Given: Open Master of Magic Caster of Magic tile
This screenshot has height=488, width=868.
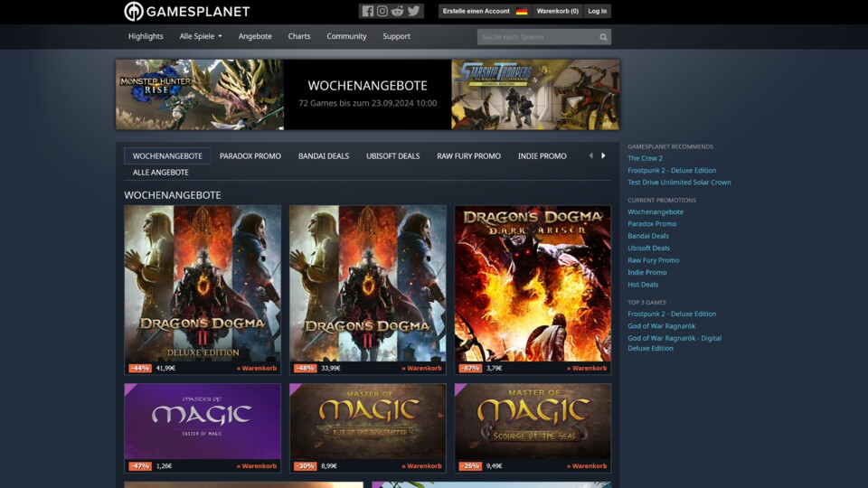Looking at the screenshot, I should pyautogui.click(x=203, y=422).
